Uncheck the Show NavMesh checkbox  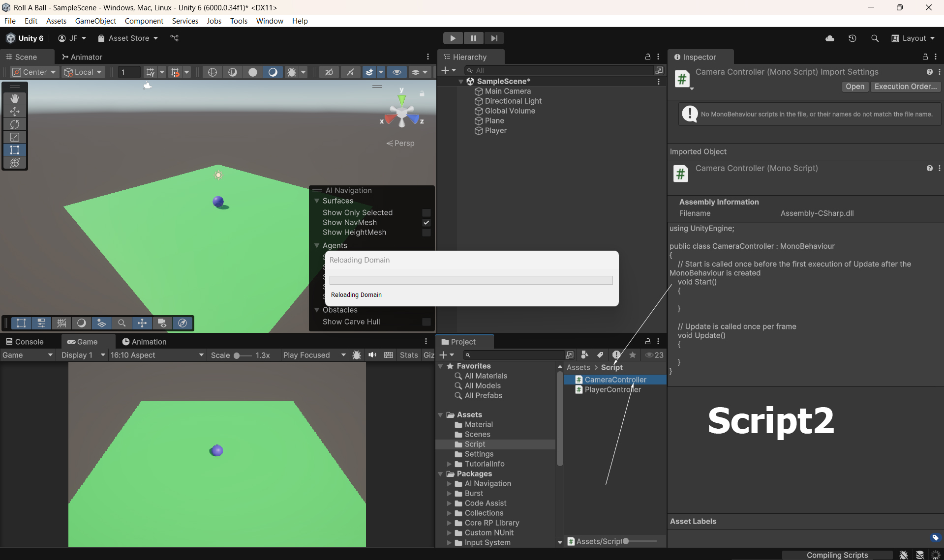coord(426,223)
